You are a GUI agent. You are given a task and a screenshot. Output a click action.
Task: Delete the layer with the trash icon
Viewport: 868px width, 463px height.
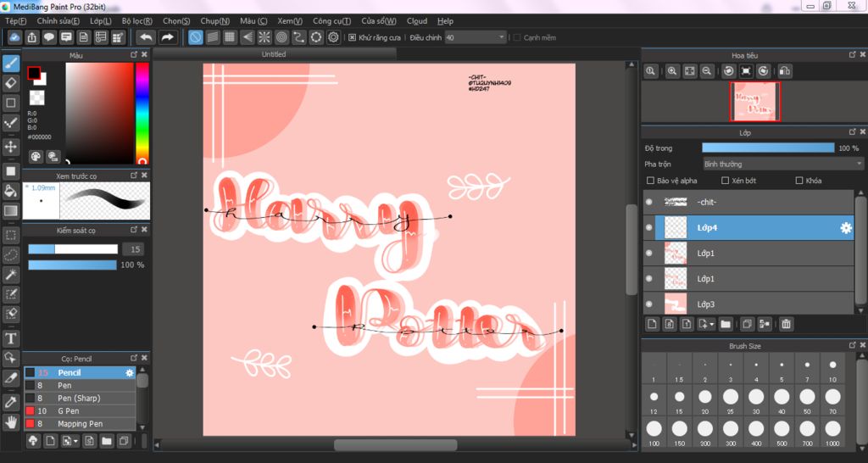coord(786,324)
